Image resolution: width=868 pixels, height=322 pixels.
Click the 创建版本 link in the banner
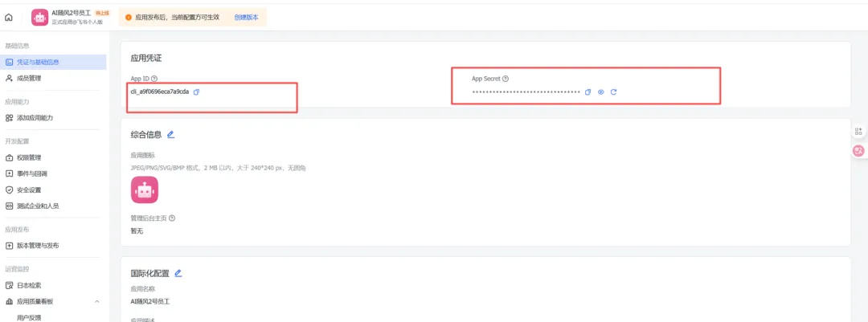(246, 17)
